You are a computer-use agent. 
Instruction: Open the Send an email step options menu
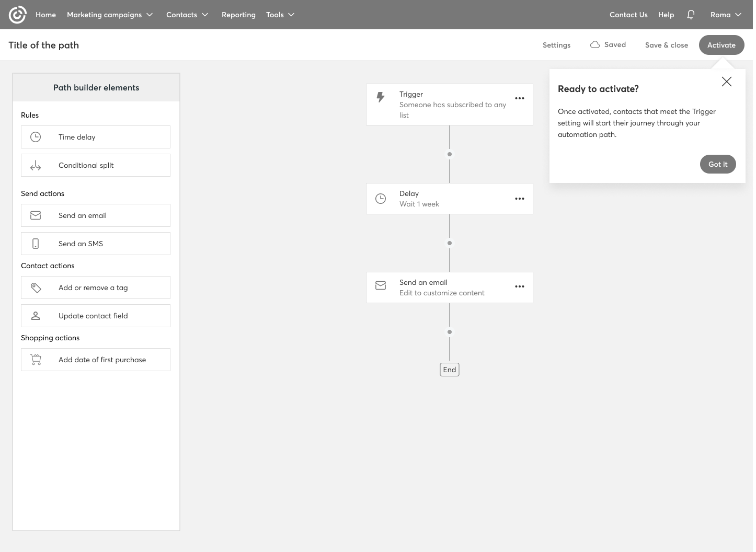(519, 286)
